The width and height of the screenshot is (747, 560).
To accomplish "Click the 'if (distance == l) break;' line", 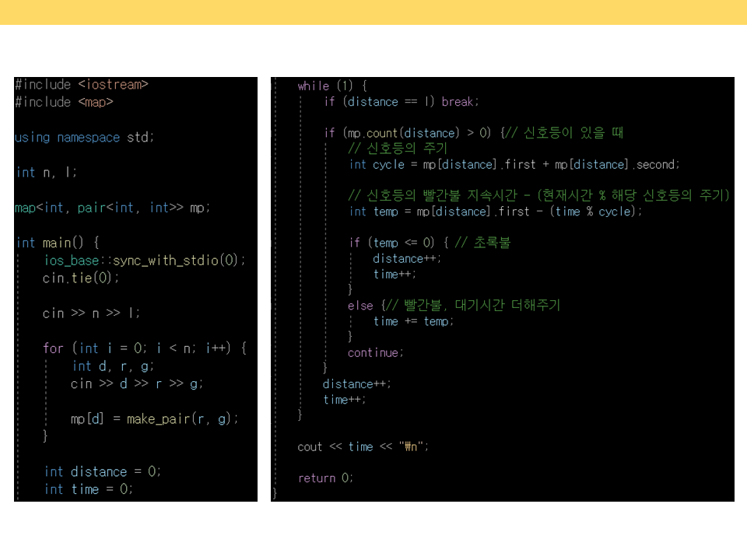I will click(x=402, y=102).
